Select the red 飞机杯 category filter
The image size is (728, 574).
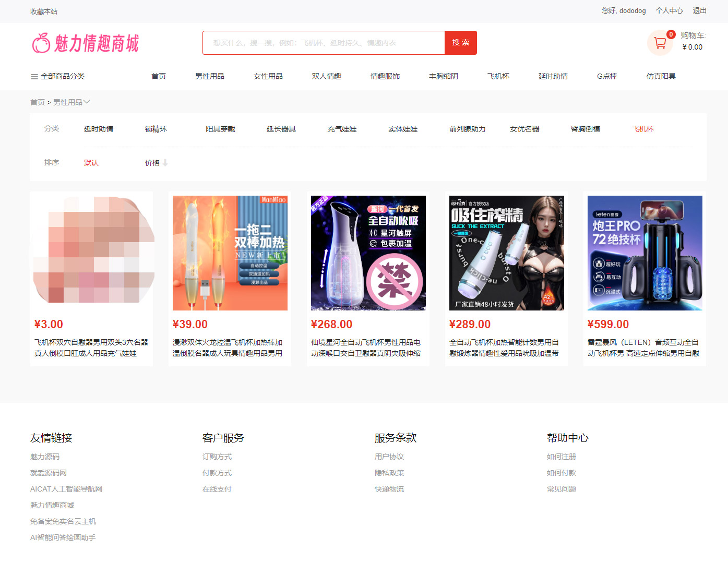coord(643,129)
